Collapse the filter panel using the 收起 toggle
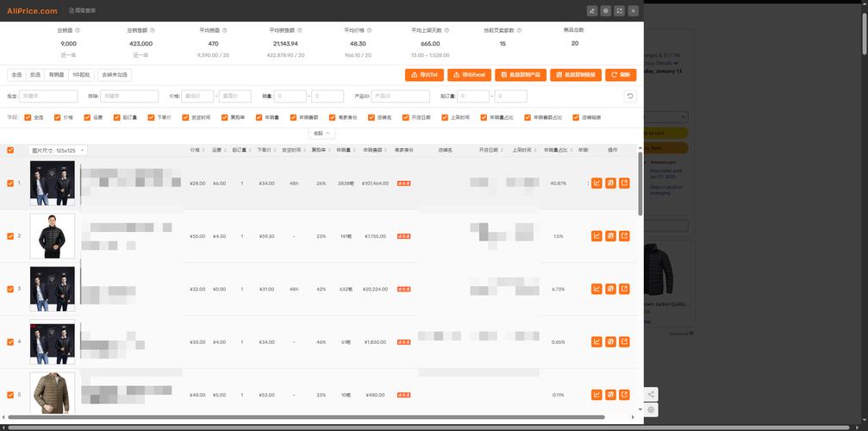Screen dimensions: 868x431 tap(322, 134)
